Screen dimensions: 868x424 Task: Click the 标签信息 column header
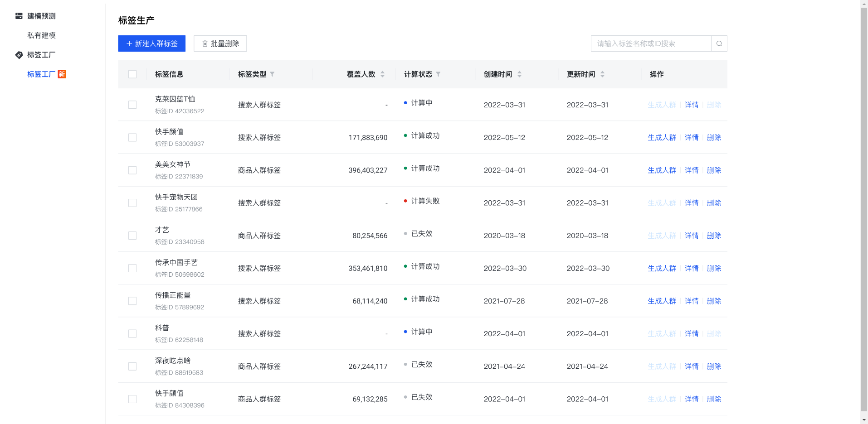(169, 74)
